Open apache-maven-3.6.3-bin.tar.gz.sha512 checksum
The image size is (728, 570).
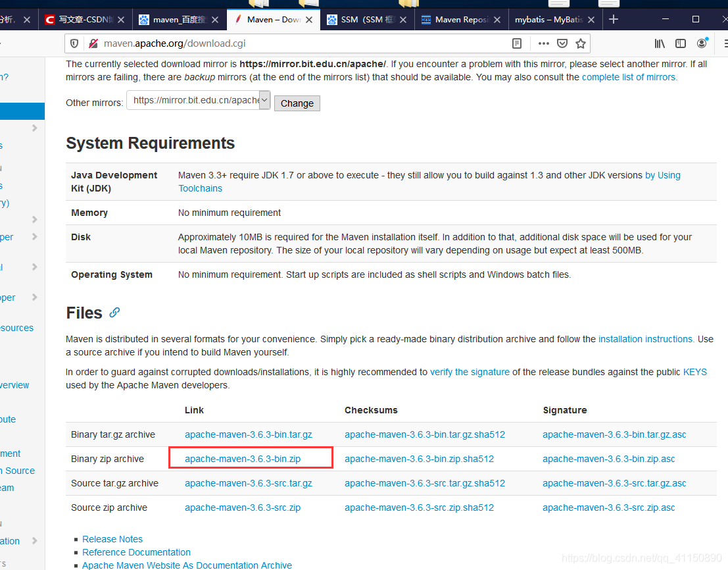(425, 435)
